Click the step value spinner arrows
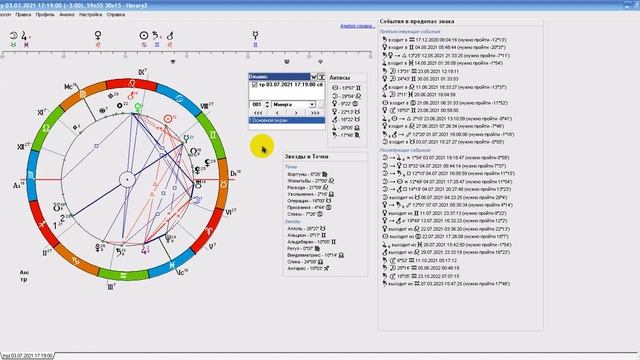Image resolution: width=640 pixels, height=360 pixels. (x=267, y=104)
